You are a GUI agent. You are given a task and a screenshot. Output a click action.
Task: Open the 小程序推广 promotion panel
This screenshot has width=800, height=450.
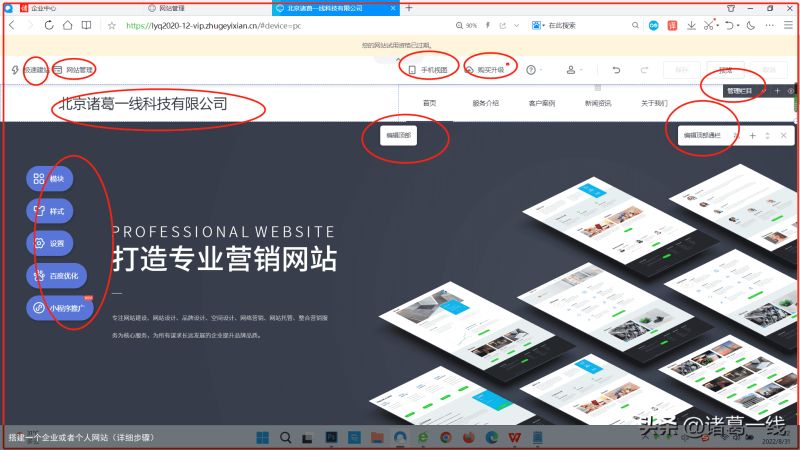click(x=60, y=308)
